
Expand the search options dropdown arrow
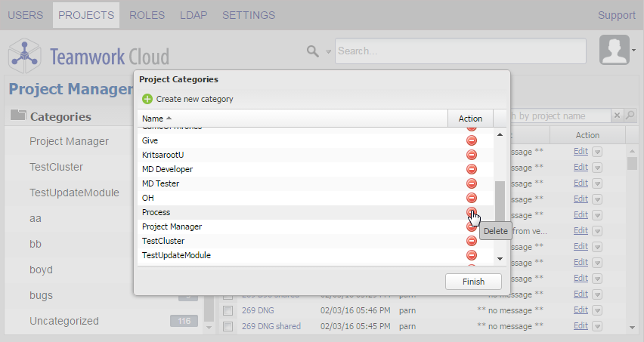click(x=328, y=52)
